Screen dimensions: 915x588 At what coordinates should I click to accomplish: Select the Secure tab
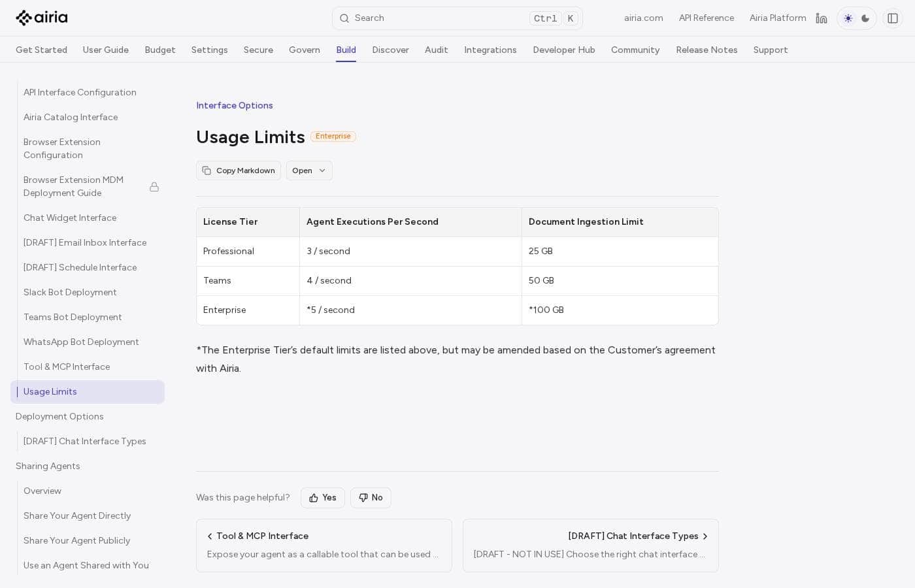tap(258, 50)
